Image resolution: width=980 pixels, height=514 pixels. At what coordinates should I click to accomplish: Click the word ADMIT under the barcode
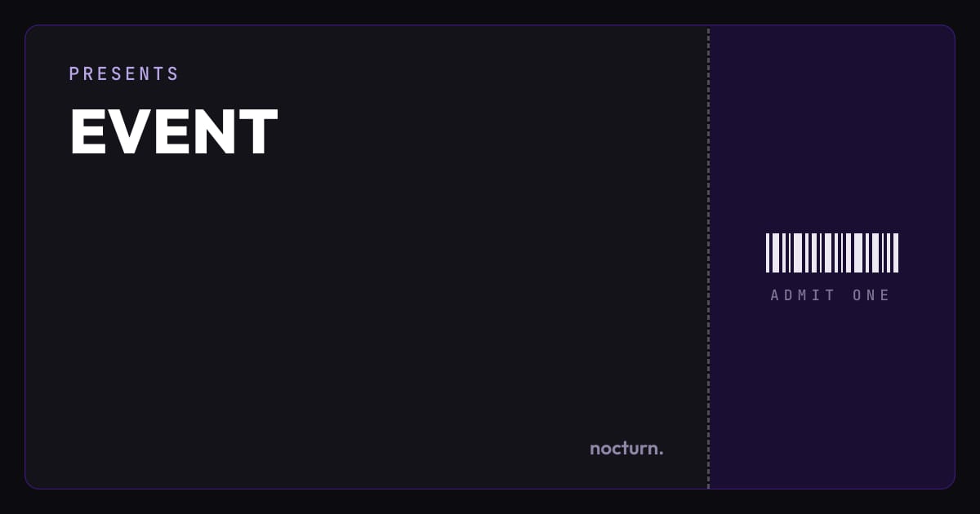[x=804, y=295]
